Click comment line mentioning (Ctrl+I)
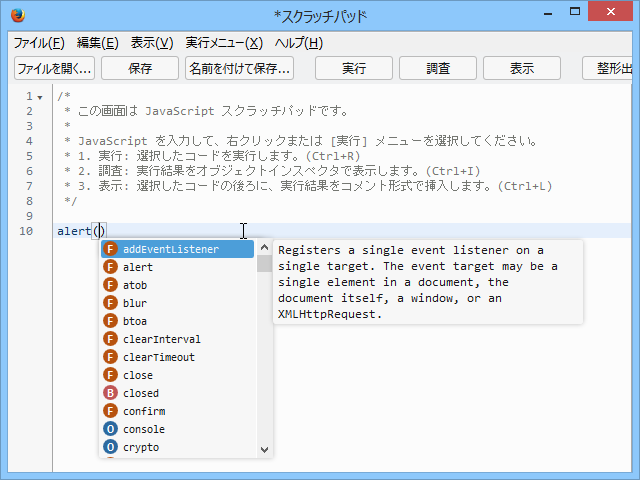 point(272,171)
